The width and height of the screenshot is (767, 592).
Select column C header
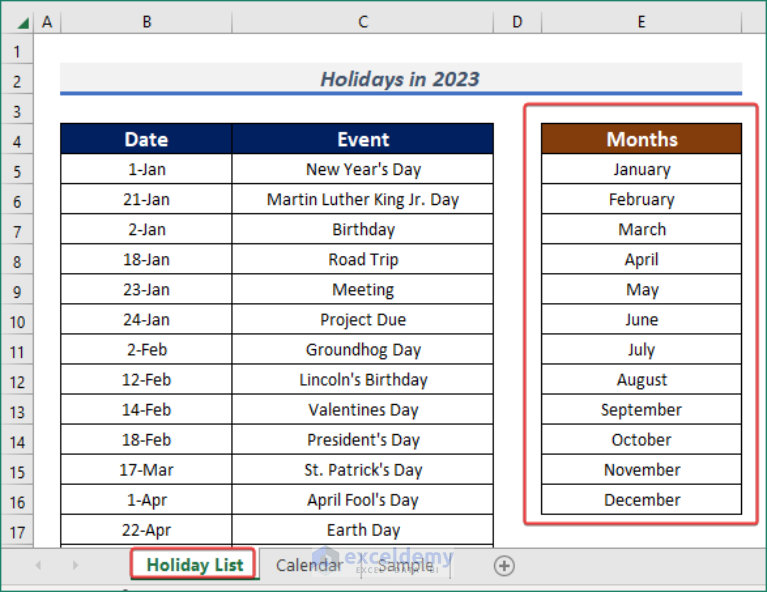coord(362,22)
